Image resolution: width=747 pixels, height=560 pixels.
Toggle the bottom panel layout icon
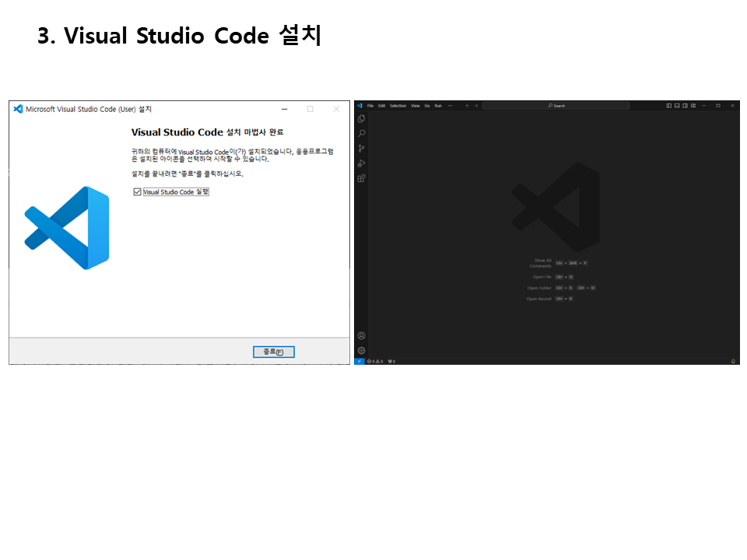pyautogui.click(x=677, y=106)
